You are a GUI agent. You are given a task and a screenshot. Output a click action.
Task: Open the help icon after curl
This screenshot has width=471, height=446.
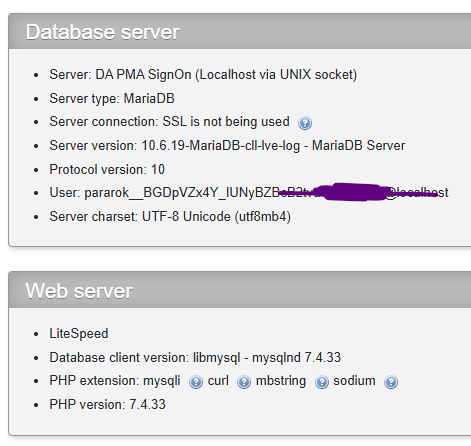pyautogui.click(x=244, y=382)
